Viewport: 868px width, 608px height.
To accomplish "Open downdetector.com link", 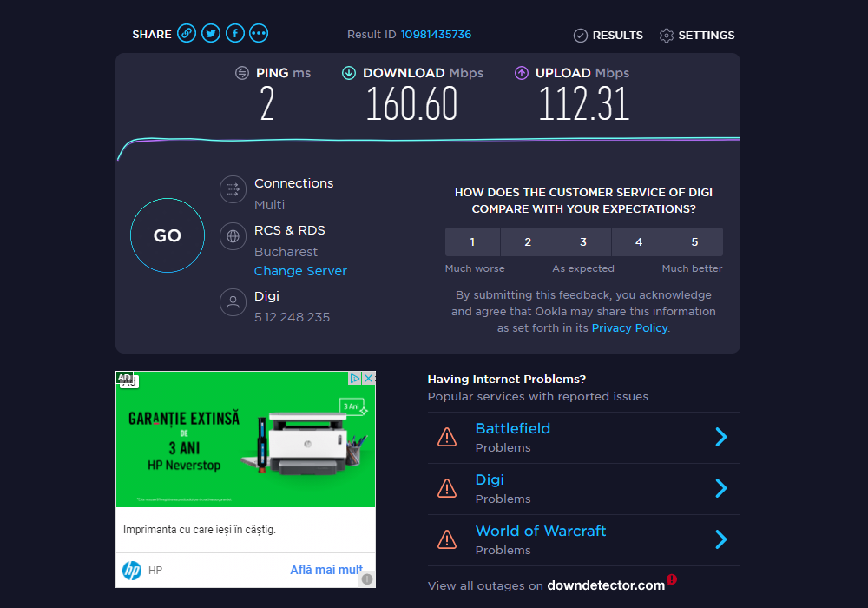I will (x=606, y=585).
